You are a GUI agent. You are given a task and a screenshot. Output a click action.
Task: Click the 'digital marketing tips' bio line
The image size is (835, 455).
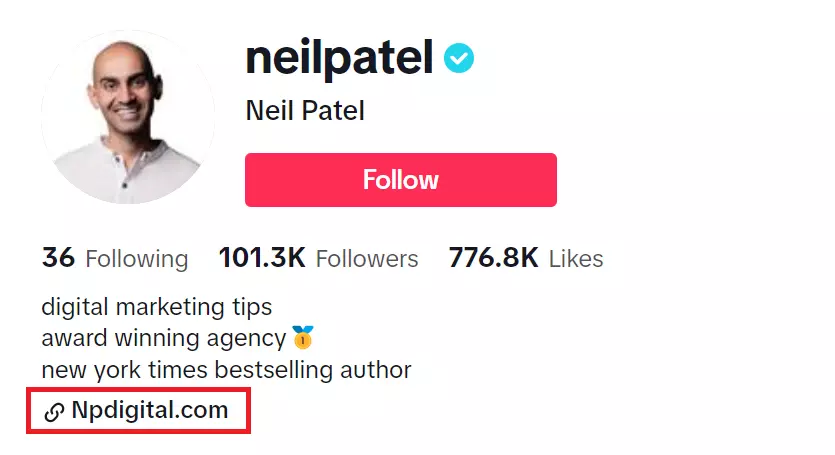point(157,306)
